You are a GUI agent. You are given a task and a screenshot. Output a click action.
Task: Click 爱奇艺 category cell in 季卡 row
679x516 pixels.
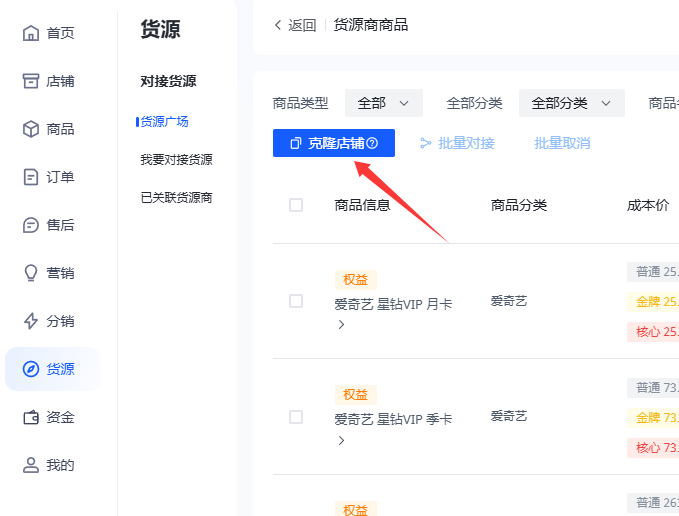[509, 416]
